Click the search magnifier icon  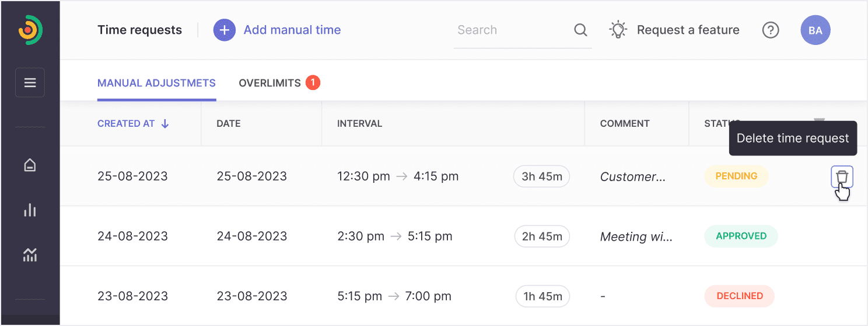pos(580,30)
